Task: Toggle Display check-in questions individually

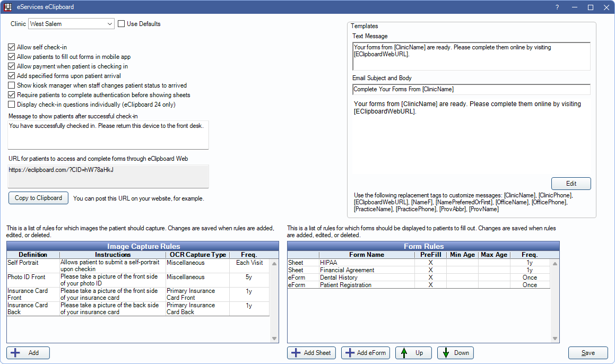Action: pyautogui.click(x=12, y=105)
